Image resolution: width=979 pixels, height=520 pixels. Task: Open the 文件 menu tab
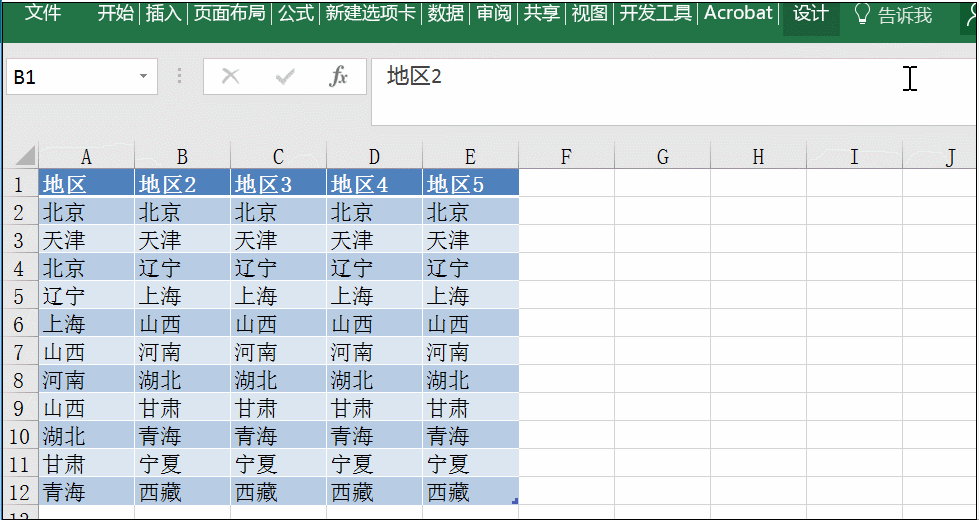pyautogui.click(x=43, y=13)
